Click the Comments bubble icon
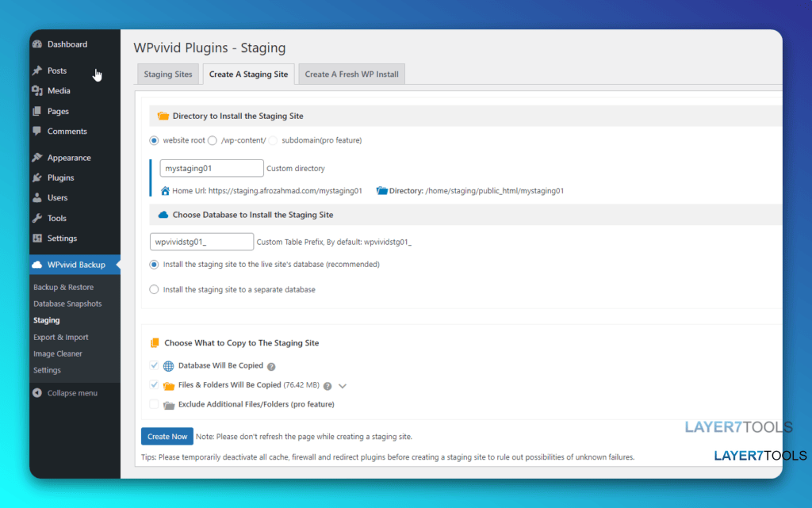 point(37,131)
